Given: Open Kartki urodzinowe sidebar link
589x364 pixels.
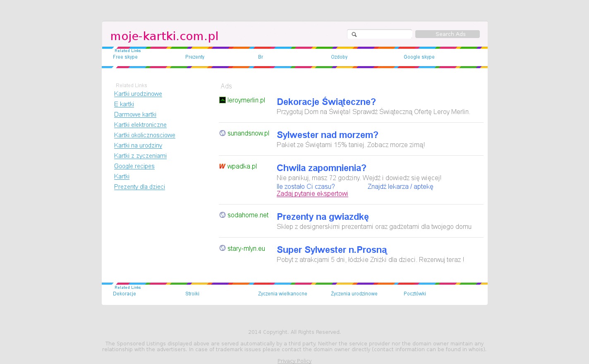Looking at the screenshot, I should (x=138, y=94).
